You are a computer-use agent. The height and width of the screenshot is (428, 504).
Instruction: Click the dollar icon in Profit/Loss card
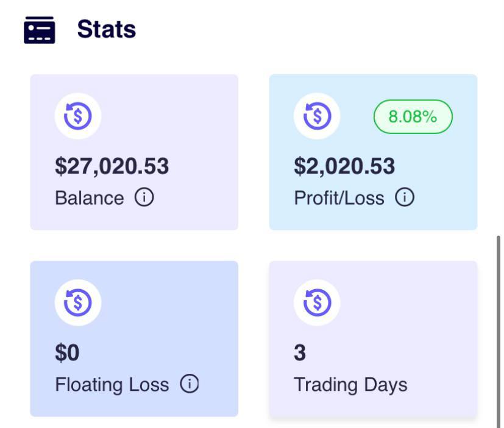[317, 116]
